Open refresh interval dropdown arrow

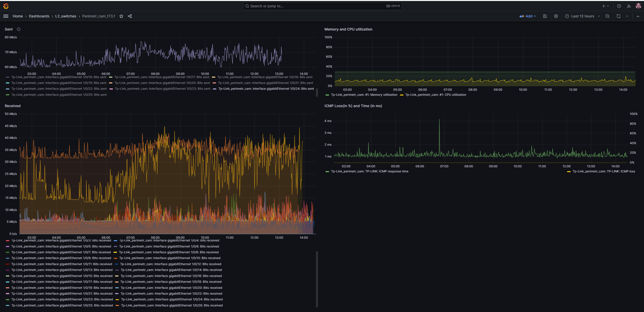tap(627, 16)
